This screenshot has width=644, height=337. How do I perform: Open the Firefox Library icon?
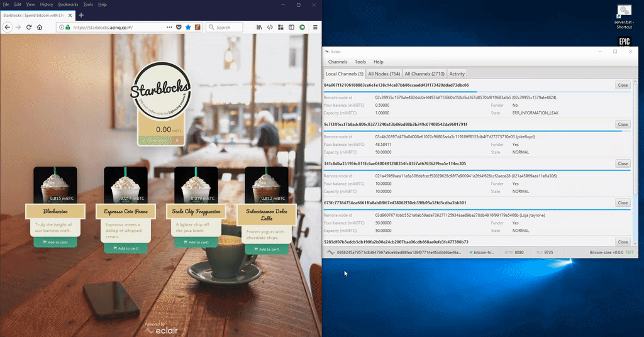[259, 27]
